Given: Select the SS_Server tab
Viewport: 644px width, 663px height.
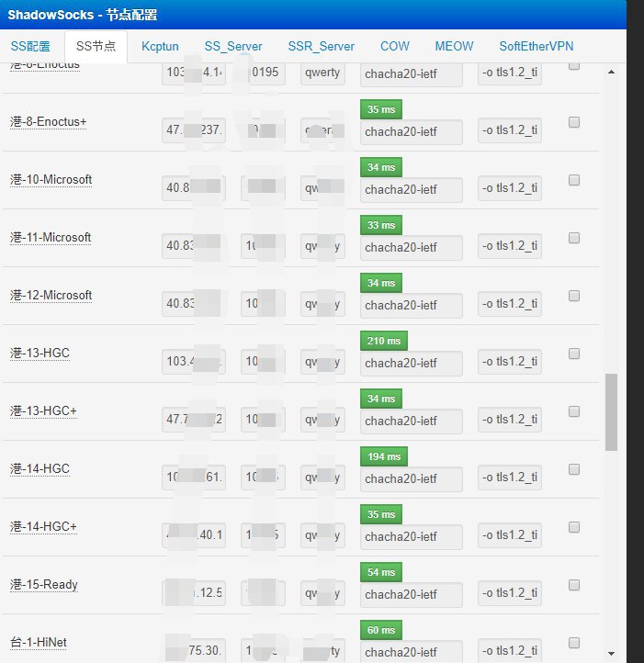Looking at the screenshot, I should click(233, 46).
